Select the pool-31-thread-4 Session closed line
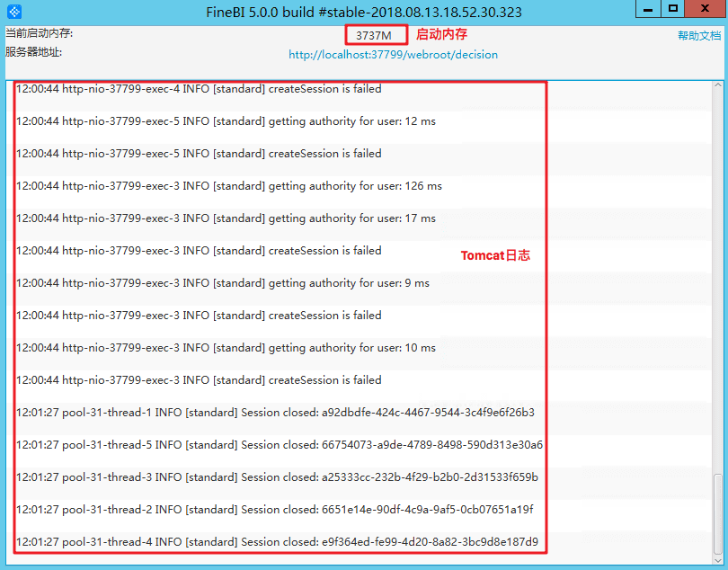Viewport: 728px width, 570px height. pyautogui.click(x=277, y=541)
